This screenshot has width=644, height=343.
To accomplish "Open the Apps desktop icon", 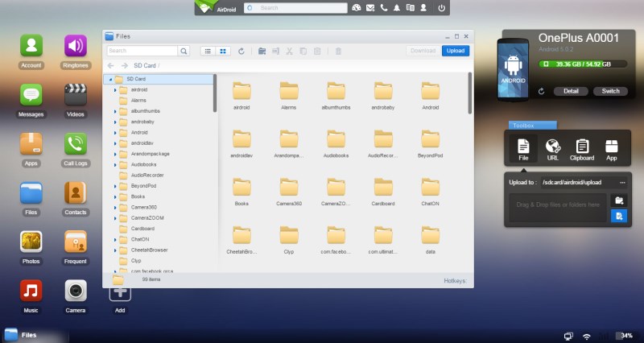I will pyautogui.click(x=31, y=143).
